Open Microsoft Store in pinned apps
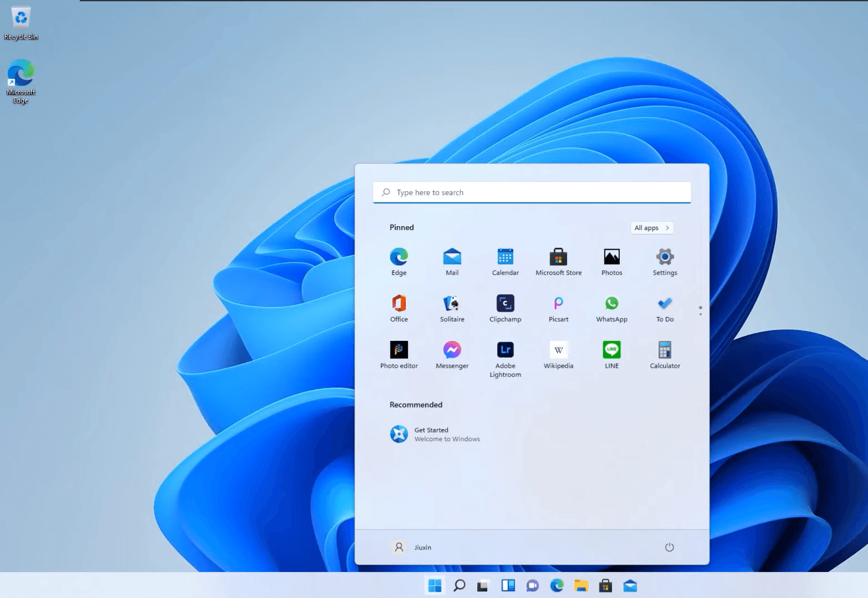 click(558, 262)
